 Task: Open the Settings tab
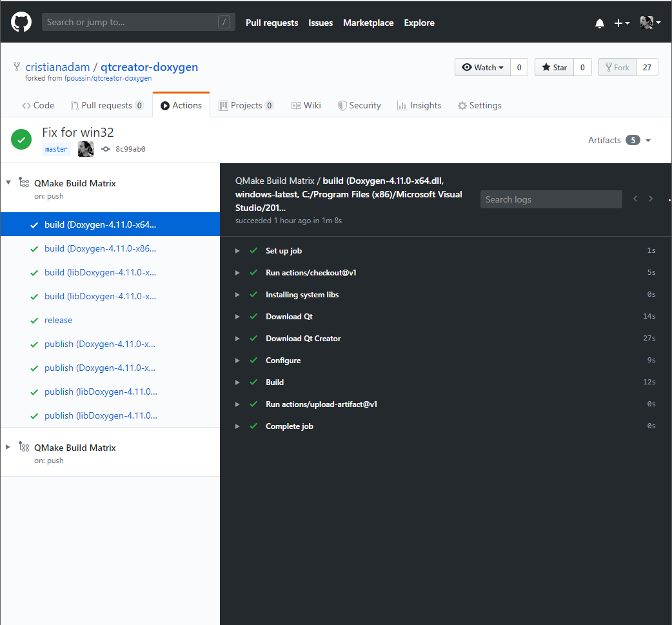pyautogui.click(x=479, y=105)
